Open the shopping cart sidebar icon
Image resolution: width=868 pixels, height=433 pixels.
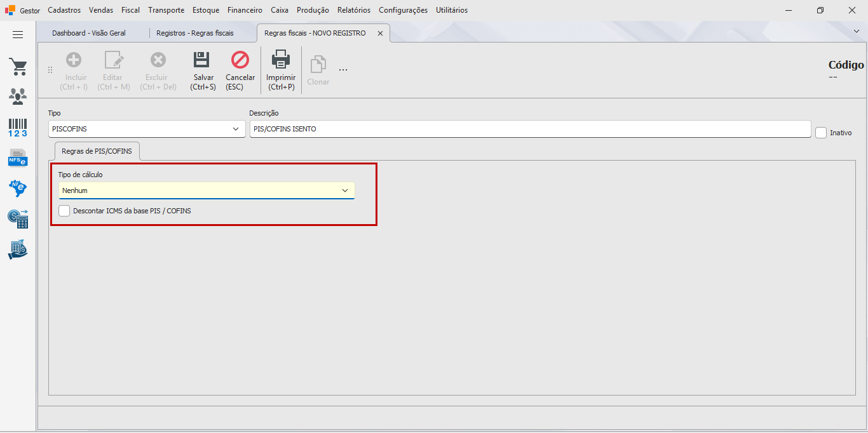click(18, 67)
